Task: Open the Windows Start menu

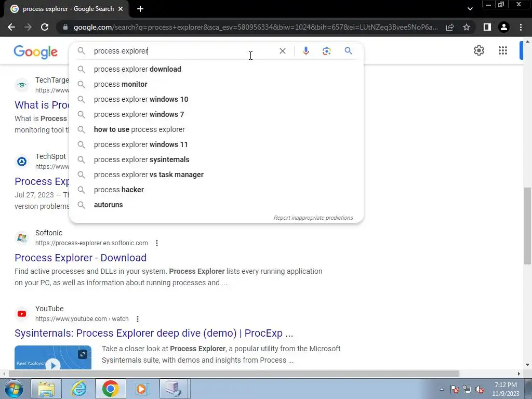Action: click(x=14, y=389)
